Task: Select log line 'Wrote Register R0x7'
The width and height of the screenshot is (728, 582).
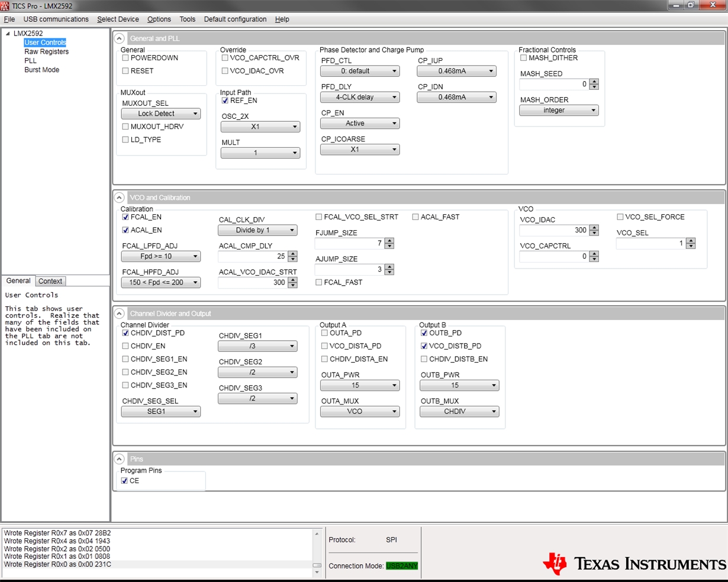Action: (x=57, y=533)
